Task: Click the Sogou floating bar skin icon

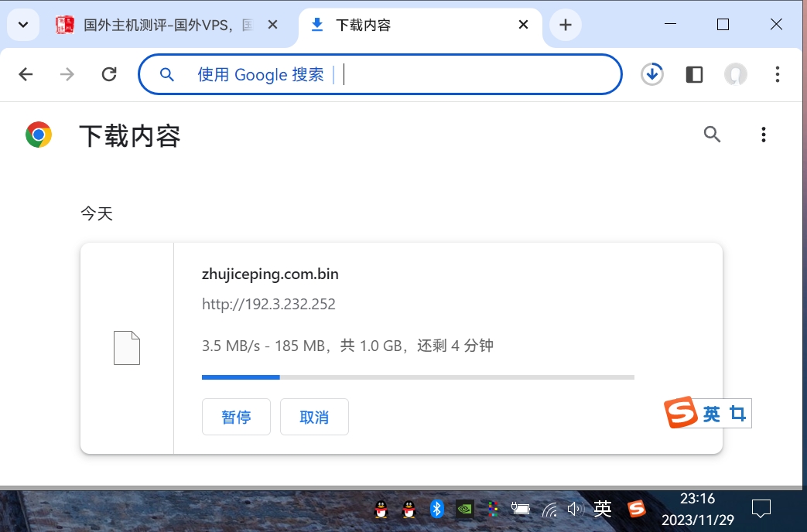Action: 737,414
